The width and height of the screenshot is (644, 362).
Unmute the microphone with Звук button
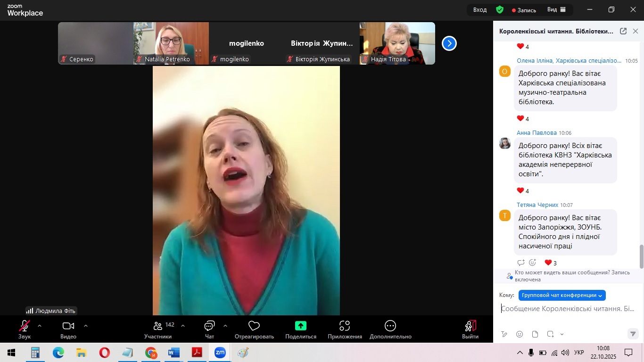tap(25, 326)
